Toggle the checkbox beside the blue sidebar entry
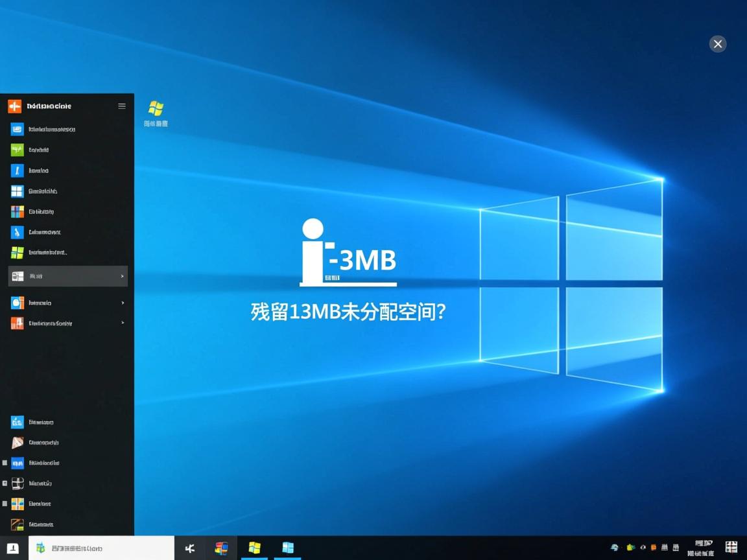The height and width of the screenshot is (560, 747). pos(5,462)
